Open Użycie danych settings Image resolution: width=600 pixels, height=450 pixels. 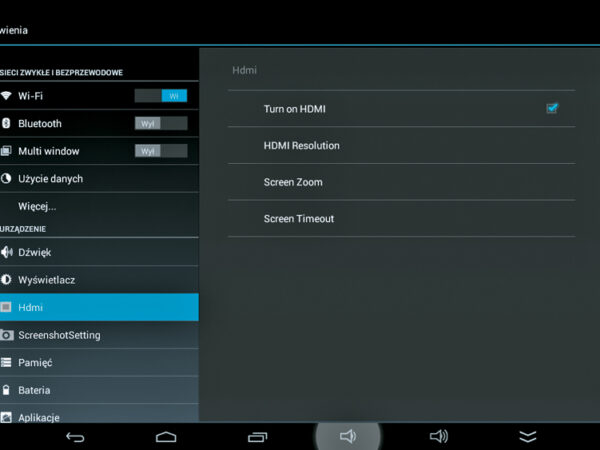coord(50,179)
